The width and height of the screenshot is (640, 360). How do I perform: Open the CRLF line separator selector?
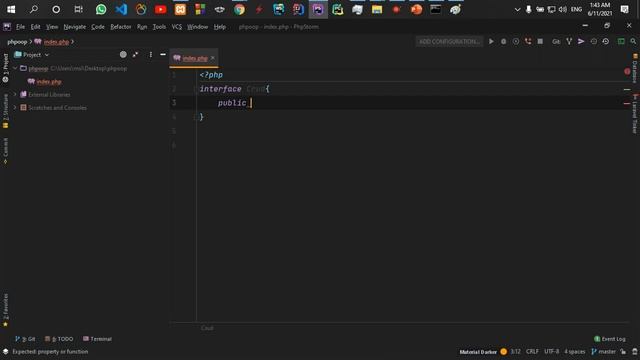[x=532, y=351]
